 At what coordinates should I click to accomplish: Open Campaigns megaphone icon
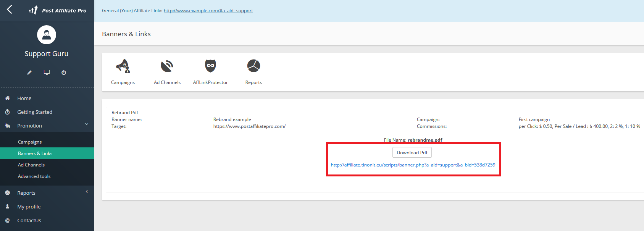[123, 66]
